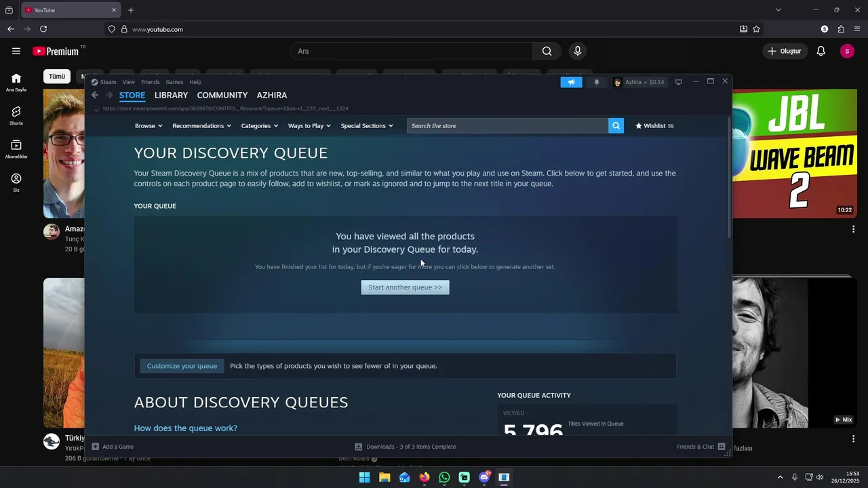The image size is (868, 488).
Task: Open YouTube Abonelikler subscriptions icon
Action: point(16,145)
